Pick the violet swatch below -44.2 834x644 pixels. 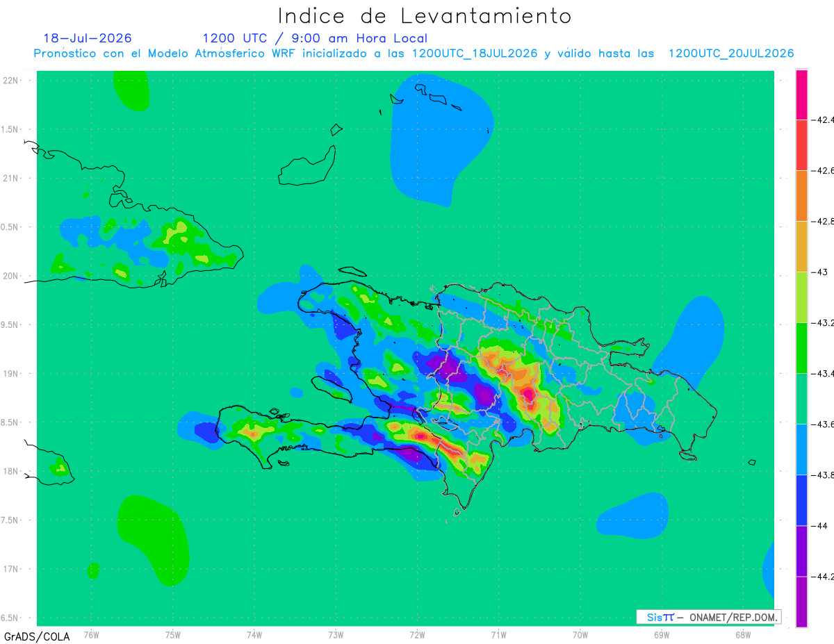pyautogui.click(x=801, y=602)
